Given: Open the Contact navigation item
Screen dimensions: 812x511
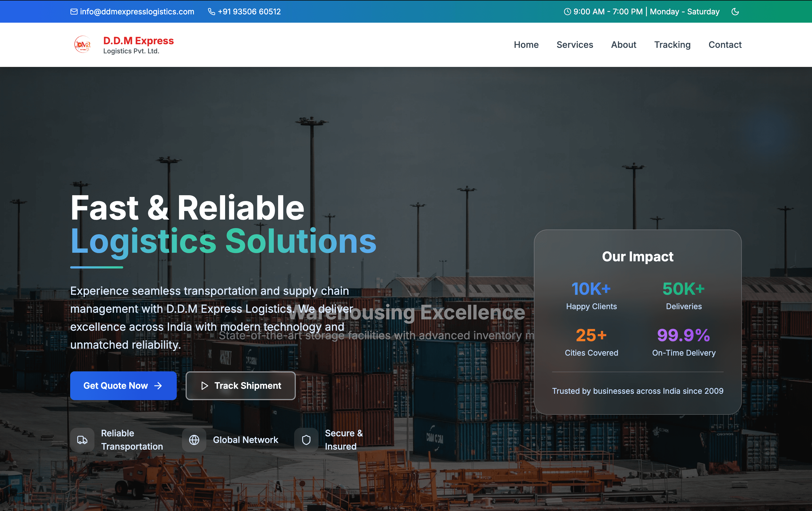Looking at the screenshot, I should 725,45.
